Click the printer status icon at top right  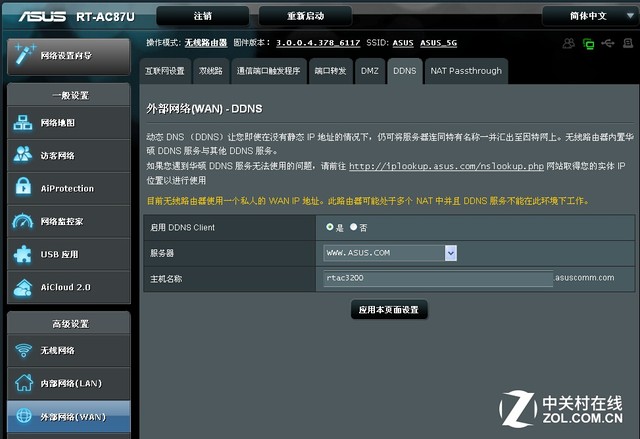click(x=628, y=43)
